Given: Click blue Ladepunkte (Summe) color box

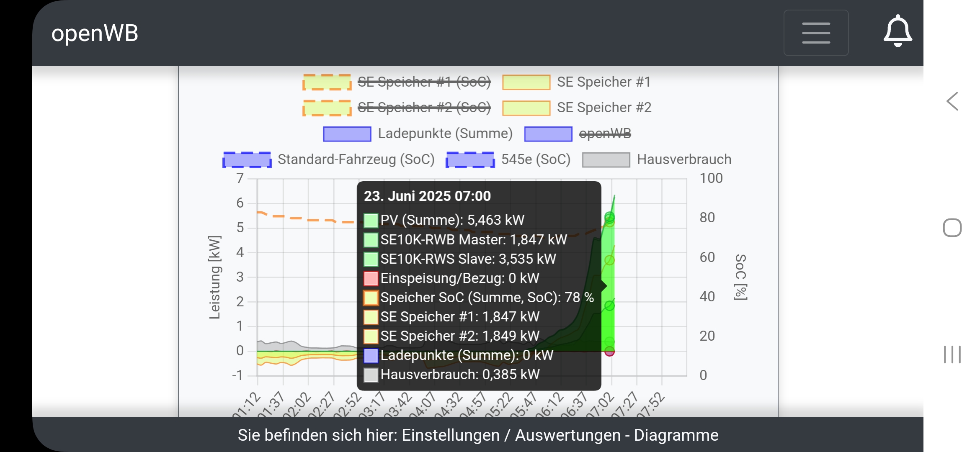Looking at the screenshot, I should point(347,134).
